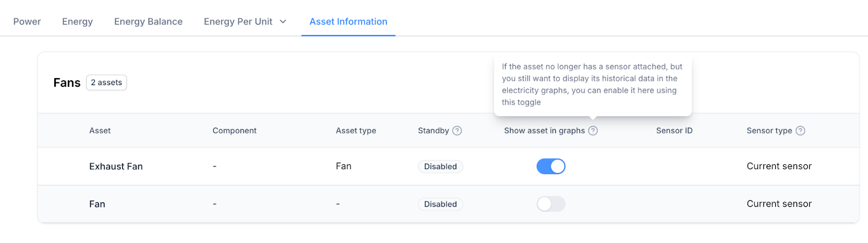Select the asset named Fan in second row

[x=97, y=204]
